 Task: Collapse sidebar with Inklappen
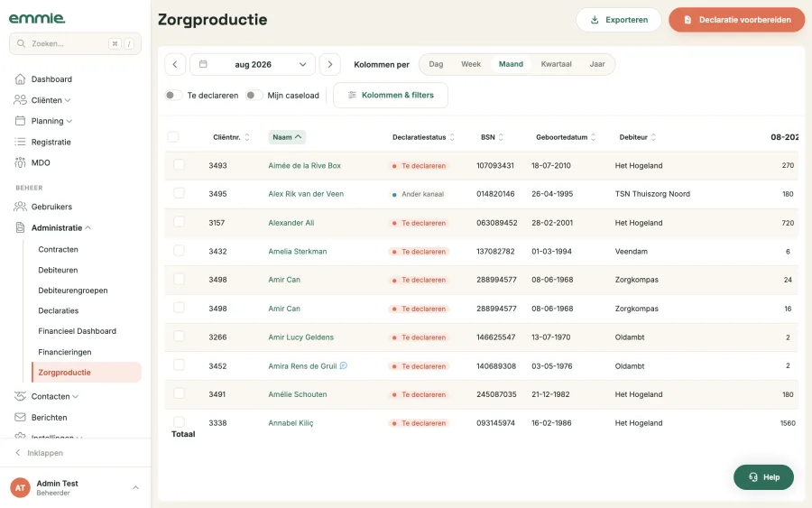40,453
